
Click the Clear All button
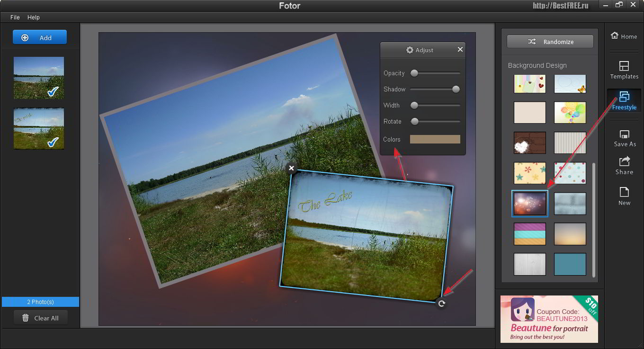[x=40, y=318]
